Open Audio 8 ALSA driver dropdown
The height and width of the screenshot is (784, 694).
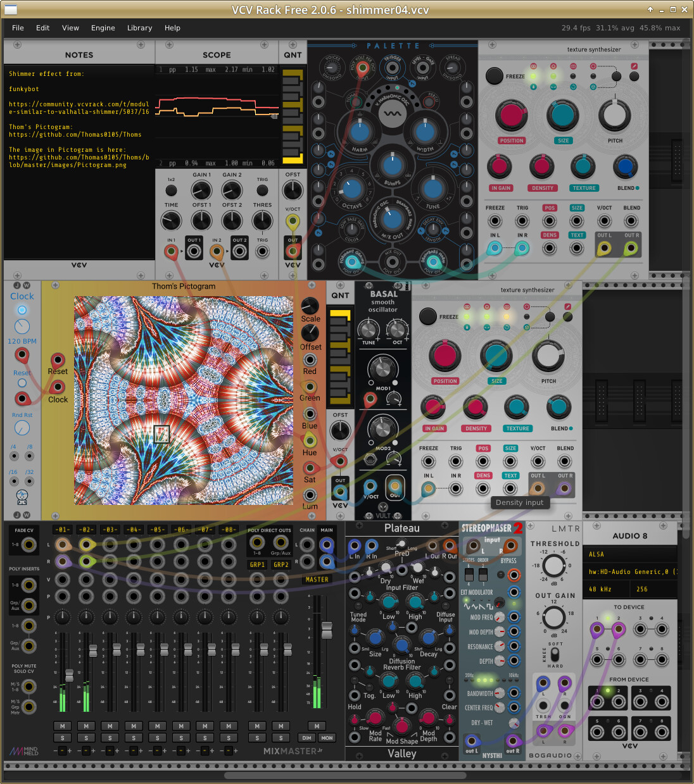(629, 554)
